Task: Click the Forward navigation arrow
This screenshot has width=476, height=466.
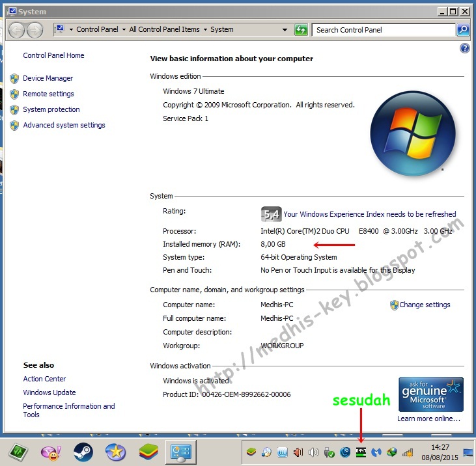Action: point(35,30)
